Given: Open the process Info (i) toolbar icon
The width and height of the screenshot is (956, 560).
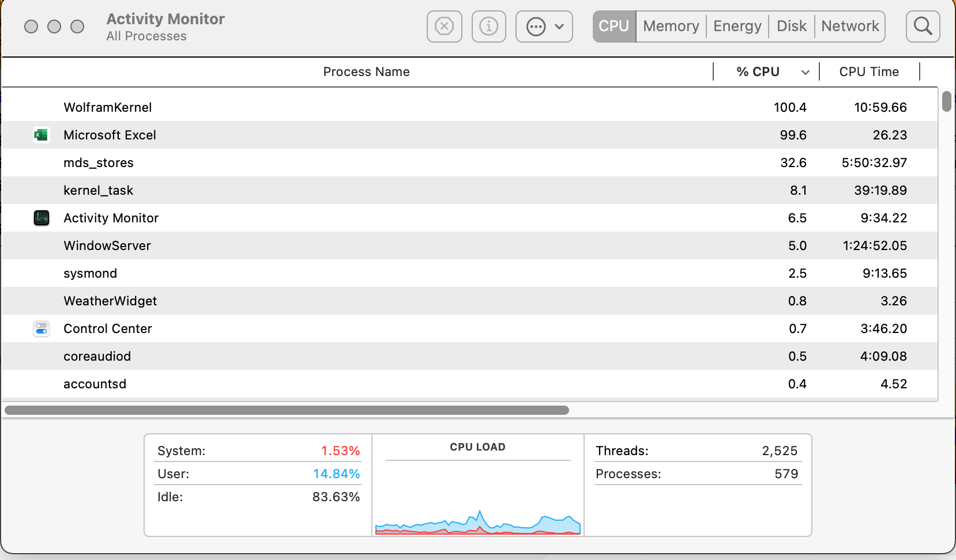Looking at the screenshot, I should coord(488,27).
